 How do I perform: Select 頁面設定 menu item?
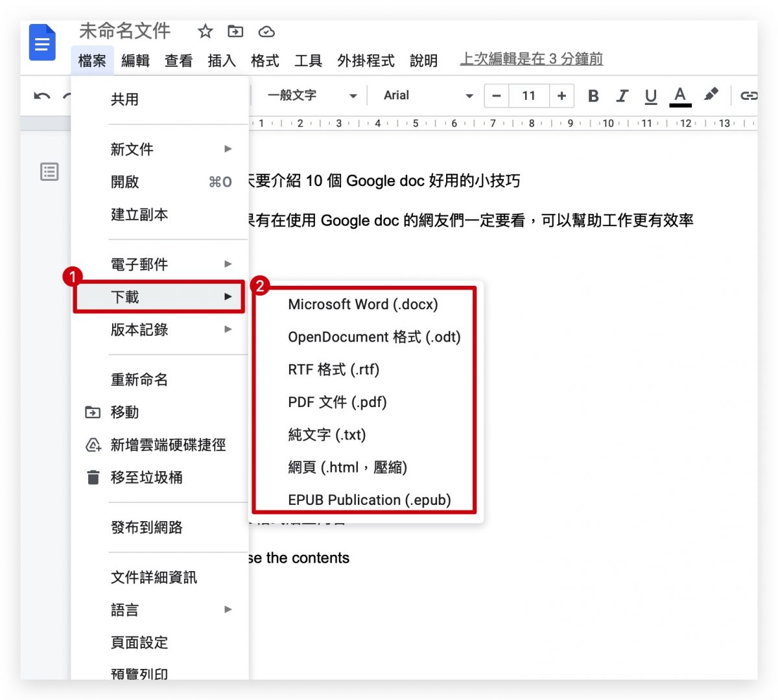[159, 642]
